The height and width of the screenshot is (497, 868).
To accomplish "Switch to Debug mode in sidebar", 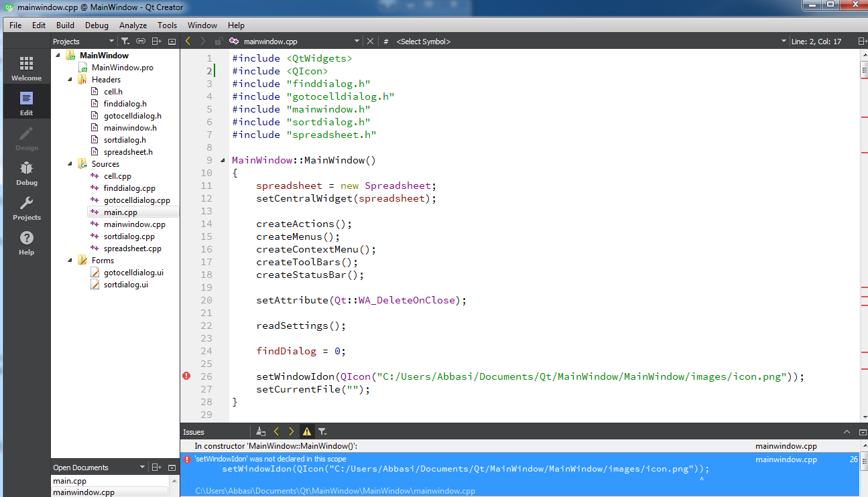I will [x=26, y=173].
